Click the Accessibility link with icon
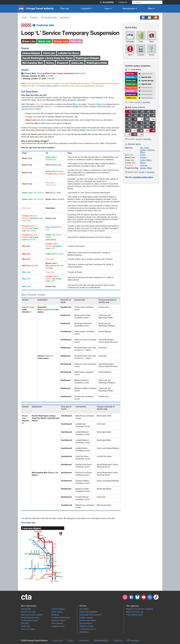Viewport: 180px width, 644px height. (107, 2)
